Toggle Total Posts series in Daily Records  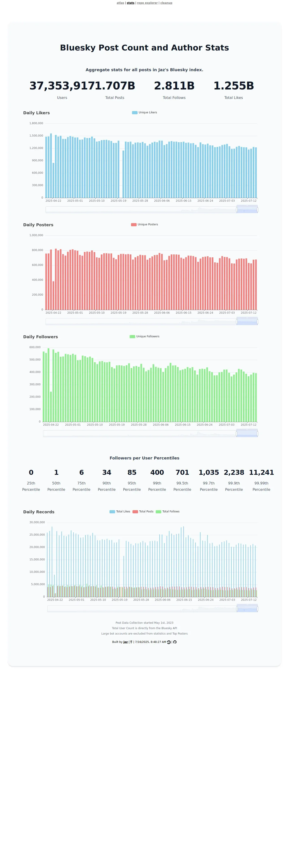[x=143, y=512]
